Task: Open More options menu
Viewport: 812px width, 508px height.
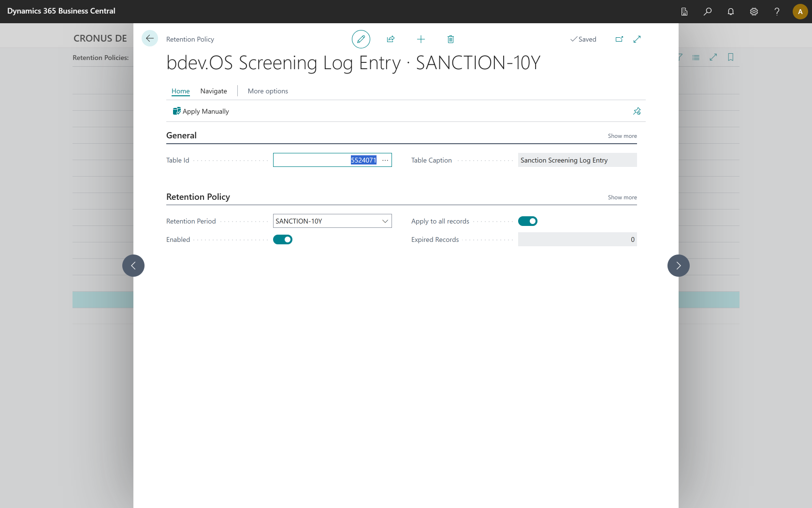Action: point(268,91)
